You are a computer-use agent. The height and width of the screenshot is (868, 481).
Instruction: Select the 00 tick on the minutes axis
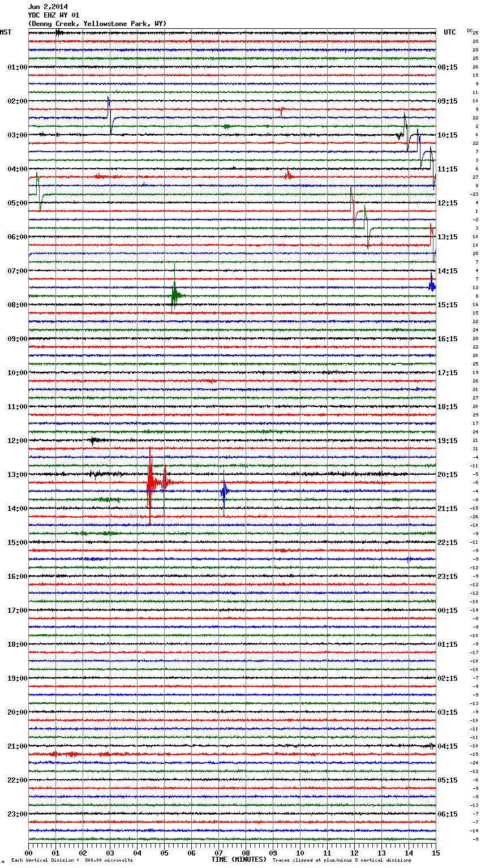pyautogui.click(x=29, y=853)
